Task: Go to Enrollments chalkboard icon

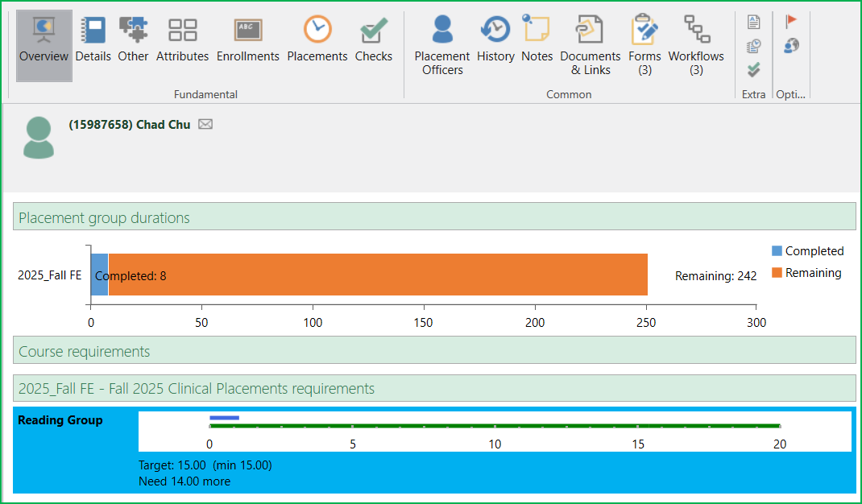Action: pyautogui.click(x=248, y=29)
